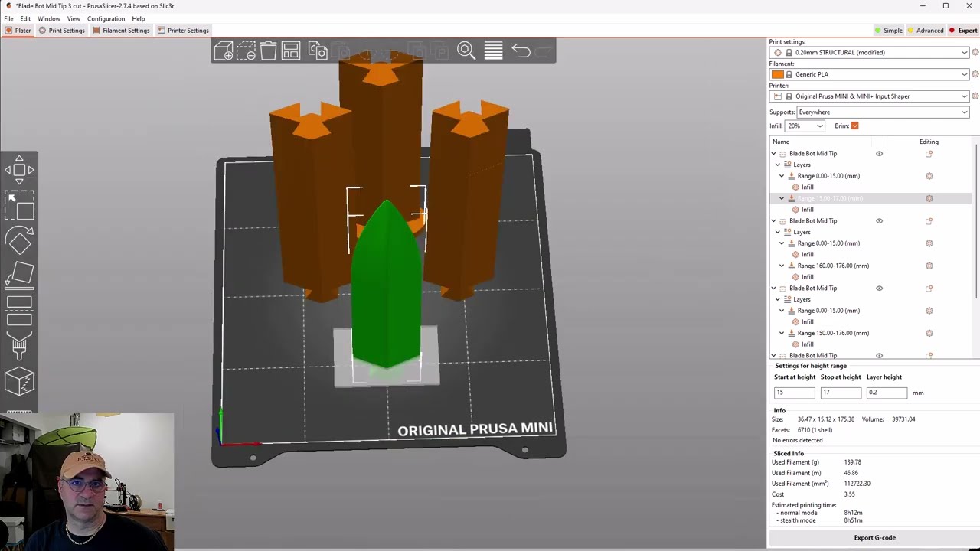This screenshot has width=980, height=551.
Task: Select the Place on face tool
Action: [x=19, y=275]
